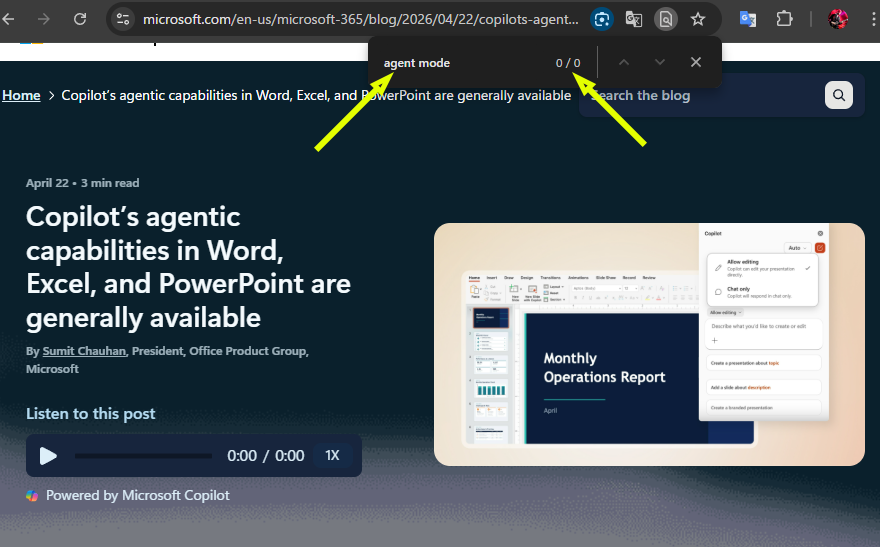Close the find-in-page bar

(696, 62)
